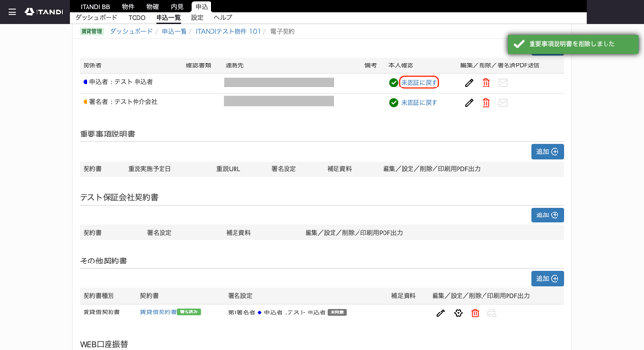The height and width of the screenshot is (350, 644).
Task: Click the テスト保証会社契約書 section heading
Action: [x=118, y=197]
